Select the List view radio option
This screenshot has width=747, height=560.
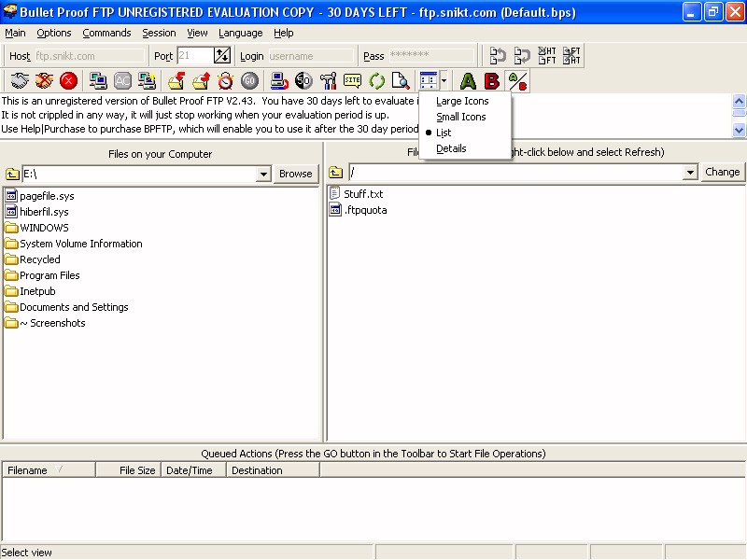[x=443, y=133]
